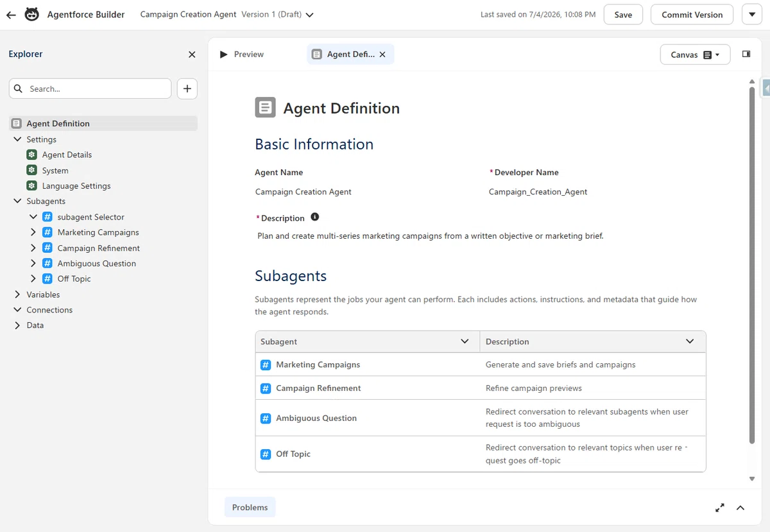Image resolution: width=770 pixels, height=532 pixels.
Task: Click the subagent Selector hash icon
Action: coord(47,217)
